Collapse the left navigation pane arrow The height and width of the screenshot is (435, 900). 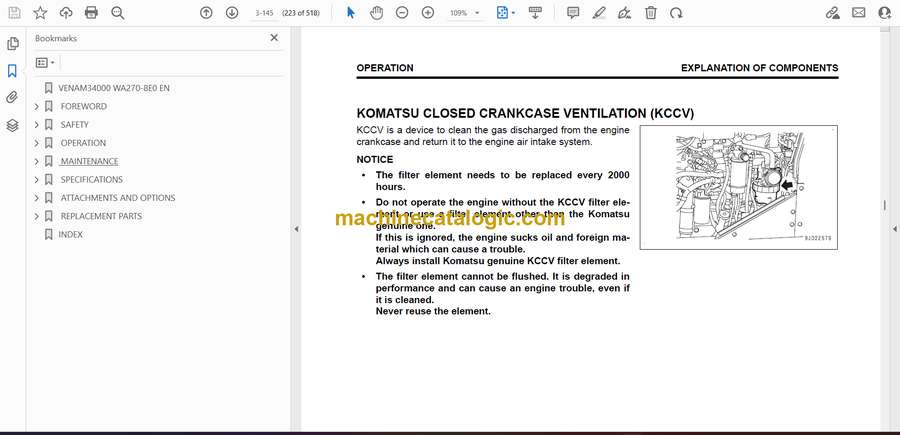pos(296,229)
